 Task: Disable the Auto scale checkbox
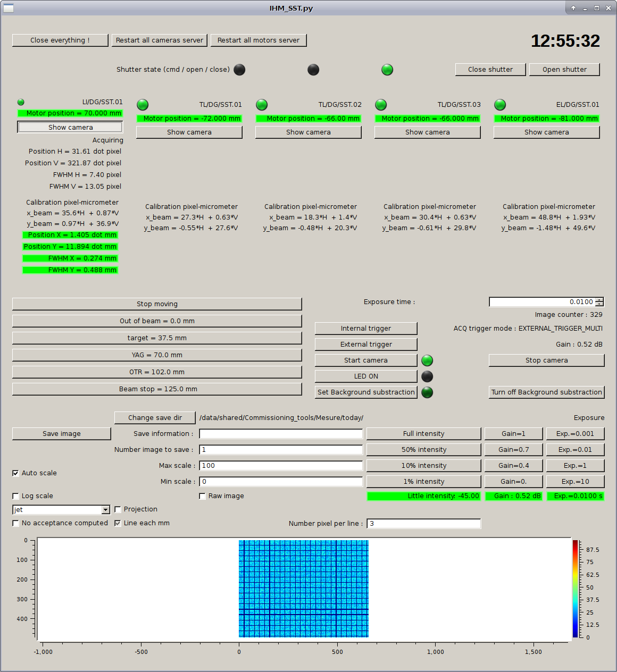pyautogui.click(x=16, y=473)
